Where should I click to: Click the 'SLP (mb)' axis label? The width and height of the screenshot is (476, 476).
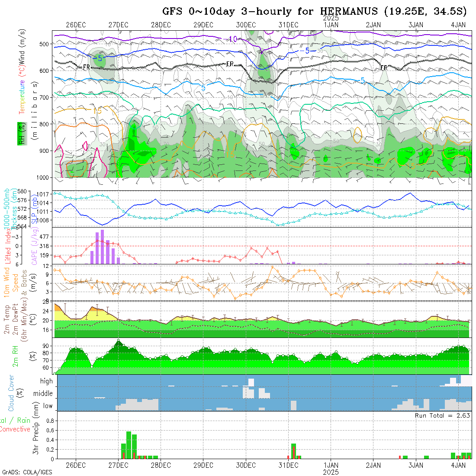coord(34,209)
